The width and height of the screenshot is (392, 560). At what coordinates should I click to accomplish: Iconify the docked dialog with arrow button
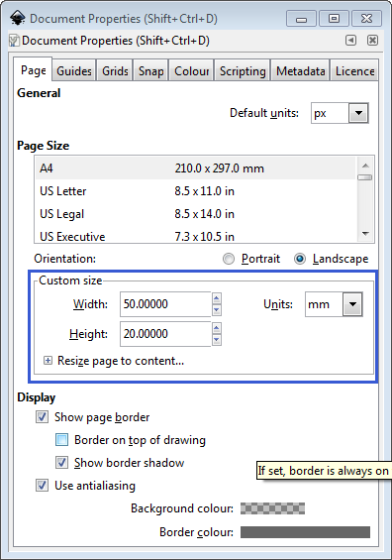[350, 40]
